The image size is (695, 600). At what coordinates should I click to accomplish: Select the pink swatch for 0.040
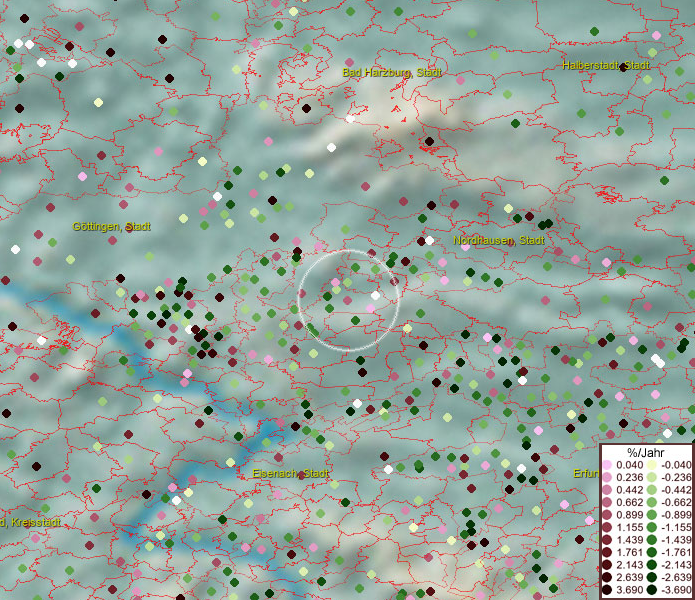tap(607, 465)
